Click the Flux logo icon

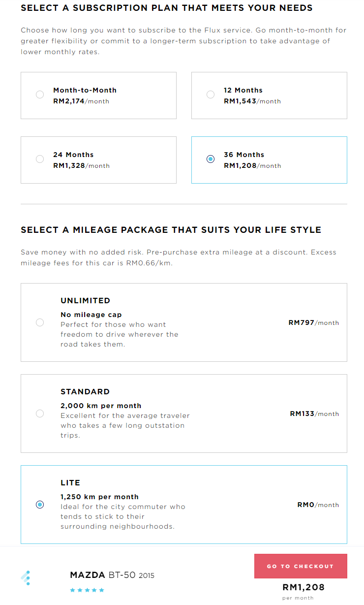pos(26,577)
